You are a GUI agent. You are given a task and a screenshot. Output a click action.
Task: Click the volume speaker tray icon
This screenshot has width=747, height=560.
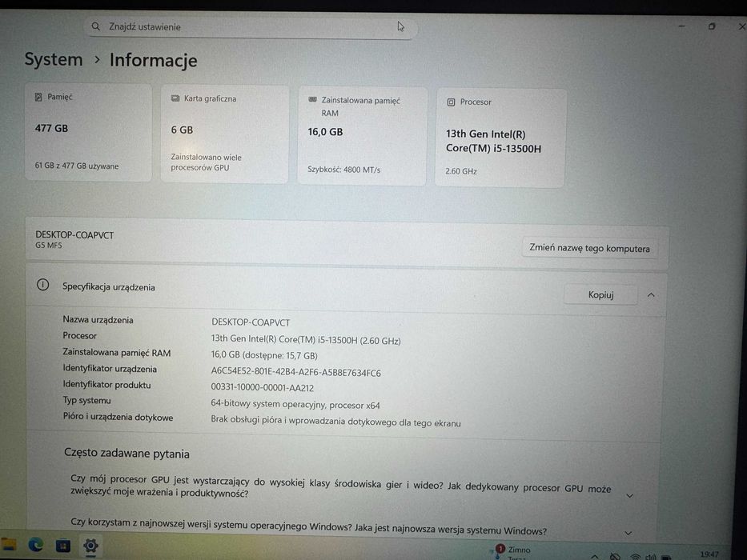point(650,556)
